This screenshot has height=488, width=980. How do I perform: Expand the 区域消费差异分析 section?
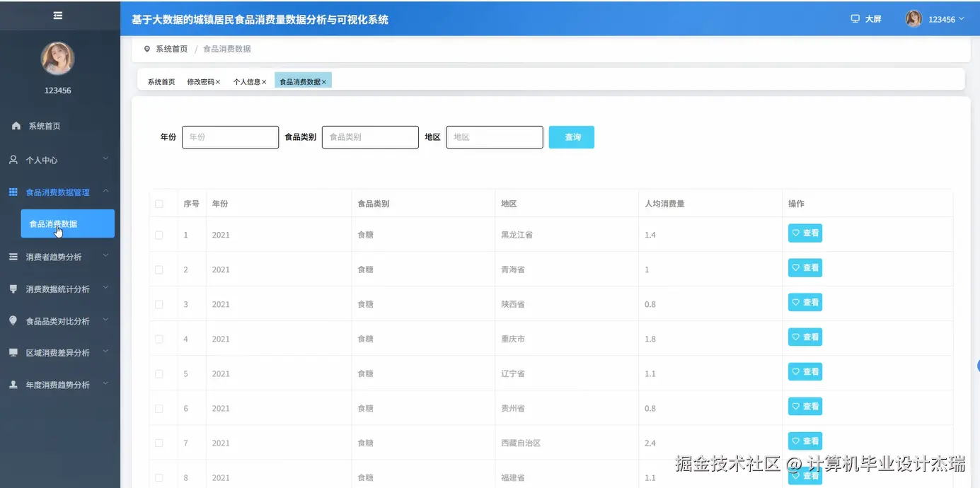53,352
